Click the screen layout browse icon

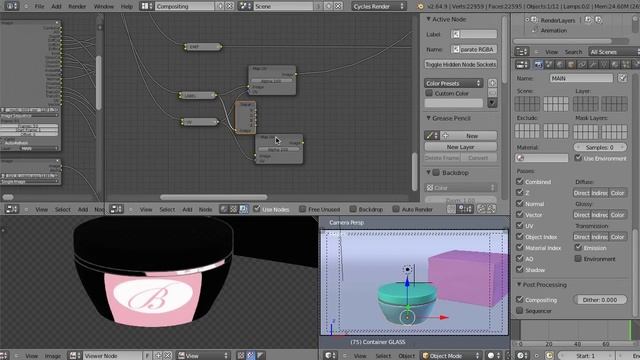point(146,6)
